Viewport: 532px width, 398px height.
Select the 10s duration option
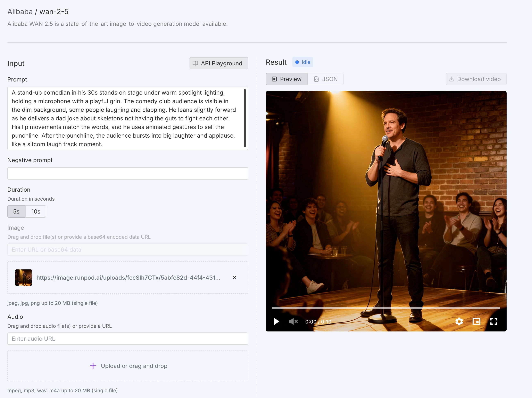click(36, 211)
